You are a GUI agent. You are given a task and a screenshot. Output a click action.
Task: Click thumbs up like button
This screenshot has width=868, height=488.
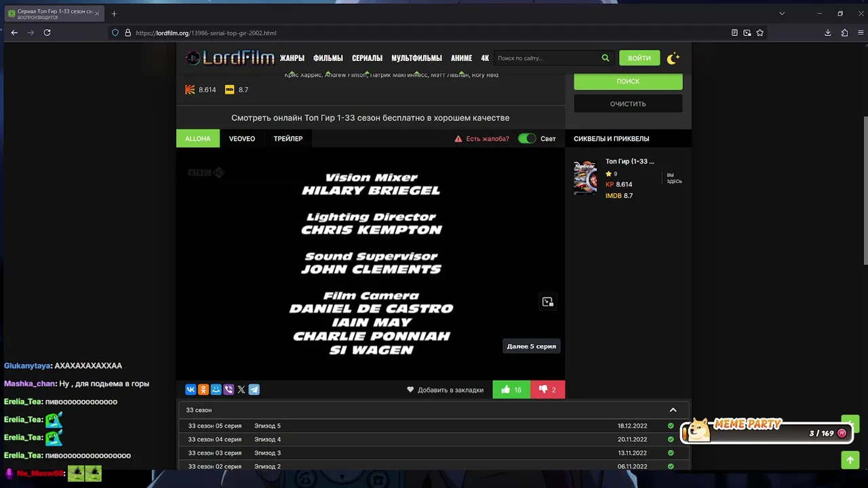511,390
